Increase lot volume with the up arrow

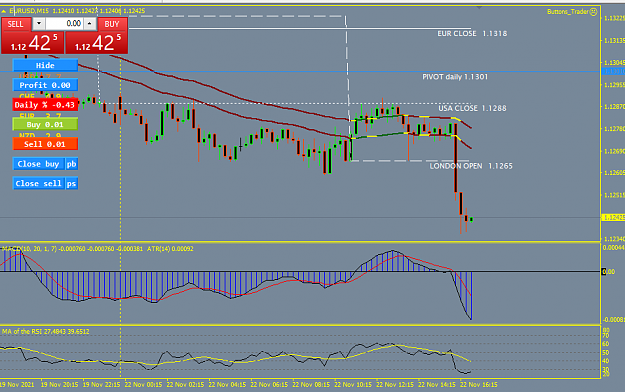click(90, 24)
